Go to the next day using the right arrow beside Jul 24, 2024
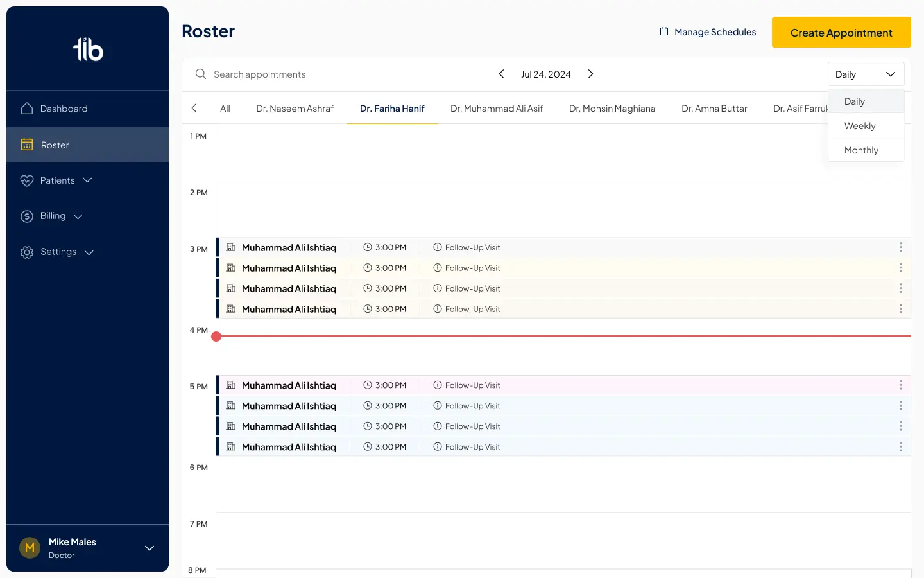 590,74
